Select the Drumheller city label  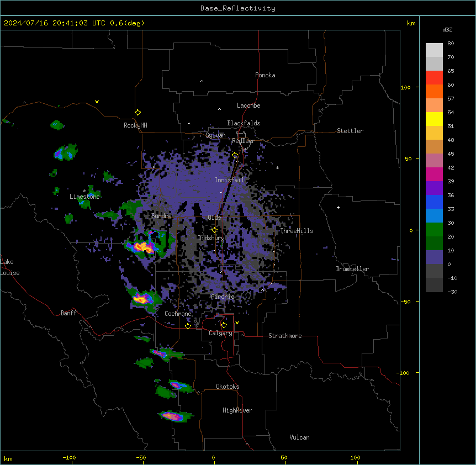click(x=352, y=269)
